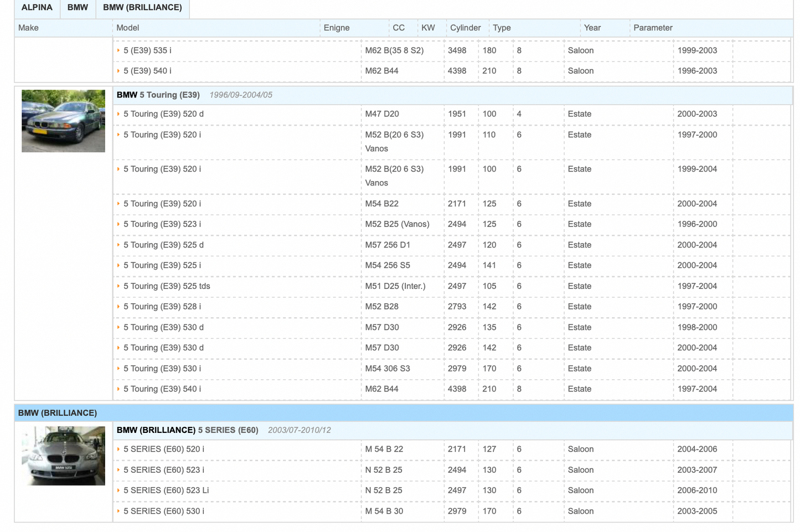Viewport: 800px width, 532px height.
Task: Open 5 Touring (E39) 520 i 110 KW row
Action: pos(162,135)
